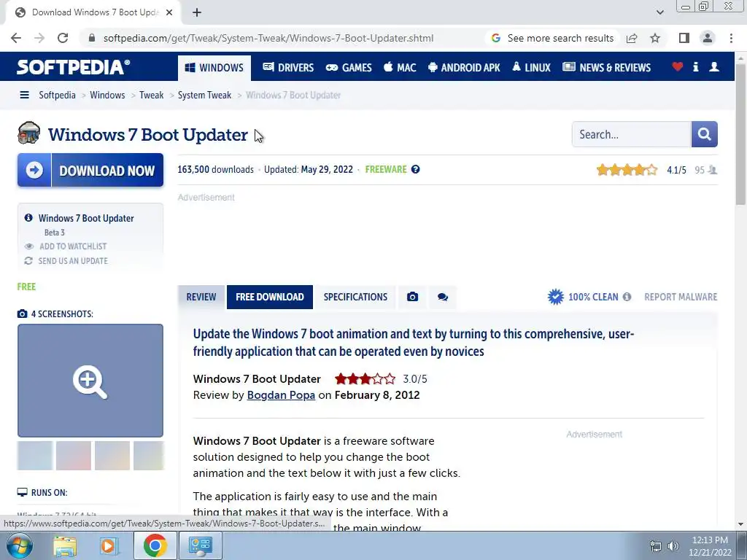
Task: Switch to the Specifications tab
Action: [355, 297]
